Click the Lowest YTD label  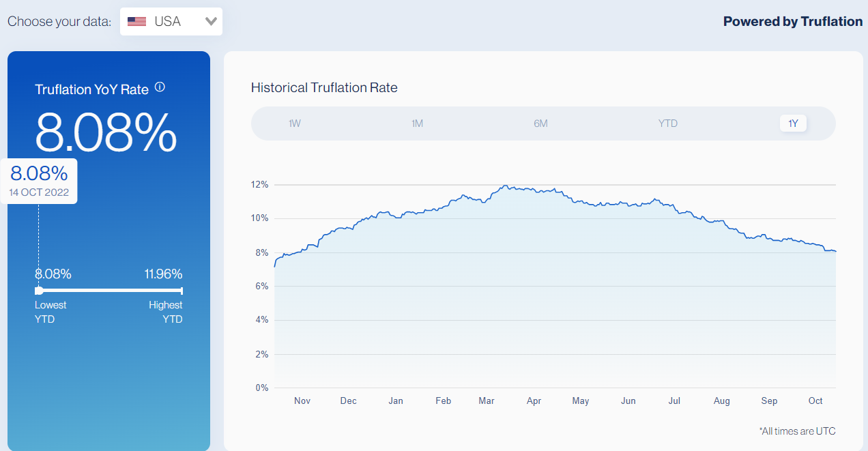(x=50, y=312)
